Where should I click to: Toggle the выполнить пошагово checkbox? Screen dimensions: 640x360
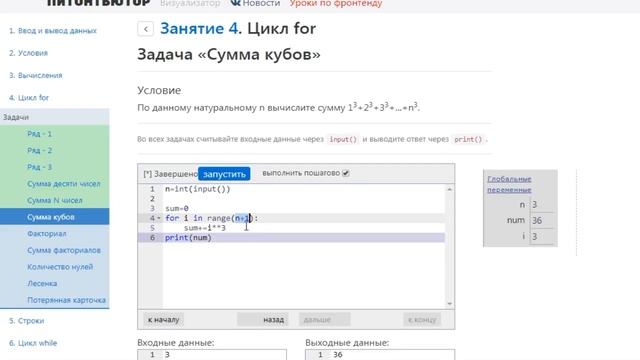pyautogui.click(x=346, y=173)
